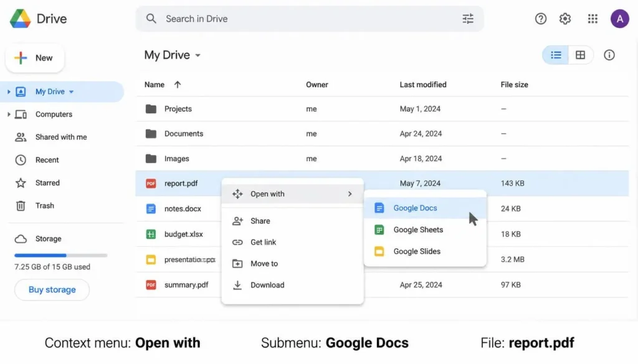Open with Google Slides
This screenshot has width=638, height=364.
(x=425, y=251)
